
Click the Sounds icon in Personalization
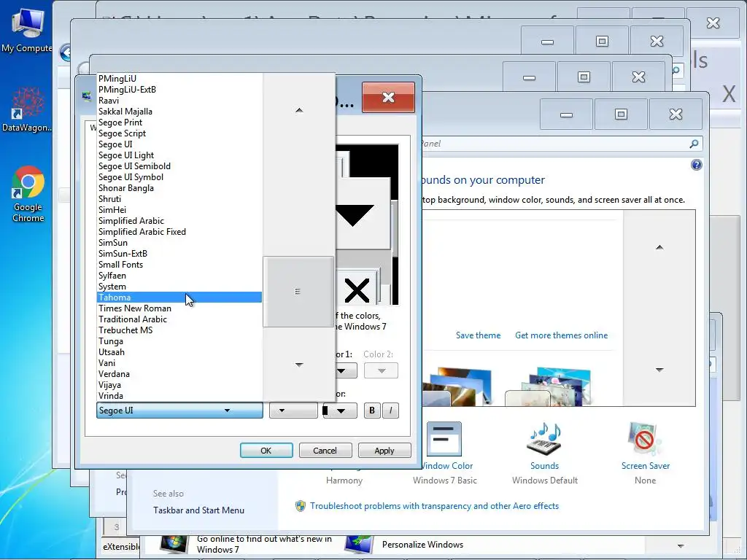[544, 438]
